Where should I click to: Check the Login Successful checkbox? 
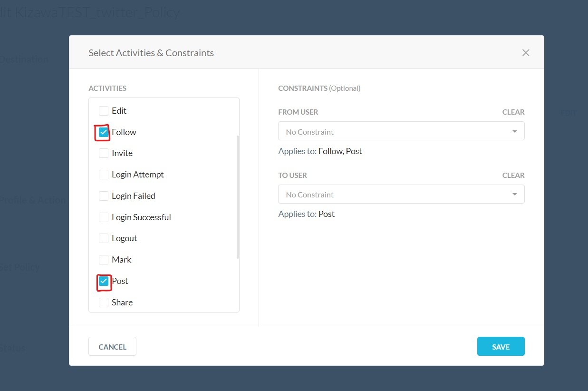click(x=104, y=217)
